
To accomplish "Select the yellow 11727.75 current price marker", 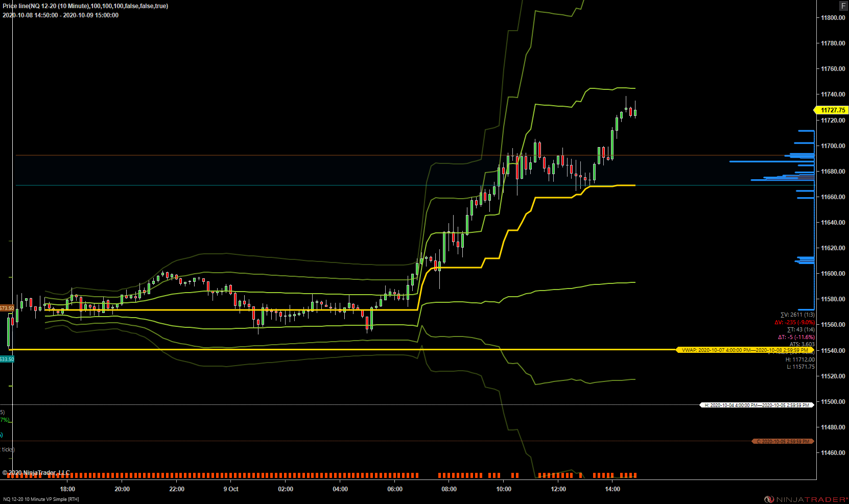I will pyautogui.click(x=831, y=110).
